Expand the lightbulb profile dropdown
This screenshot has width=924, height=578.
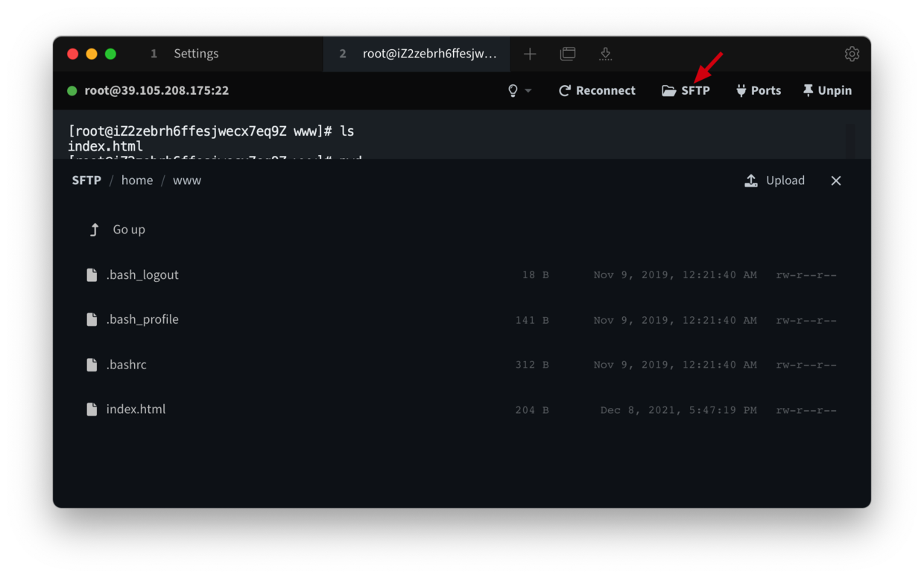pyautogui.click(x=519, y=90)
